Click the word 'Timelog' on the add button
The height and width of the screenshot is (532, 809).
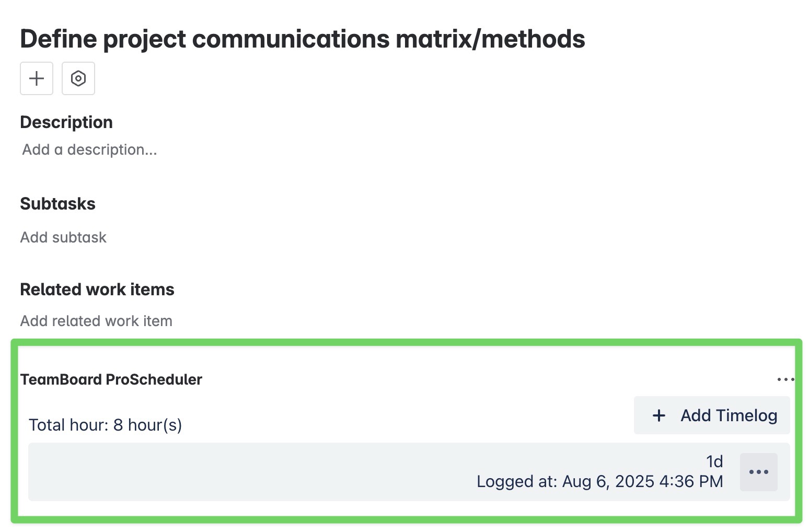(x=747, y=415)
